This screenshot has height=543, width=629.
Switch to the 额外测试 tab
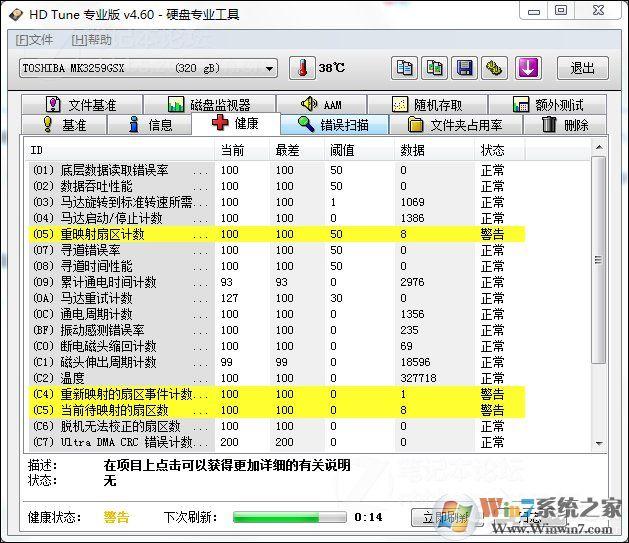[x=547, y=105]
